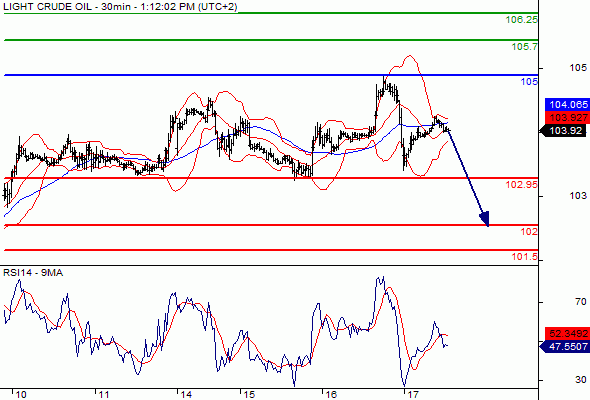Click the 105.7 green resistance label
590x400 pixels.
(525, 47)
